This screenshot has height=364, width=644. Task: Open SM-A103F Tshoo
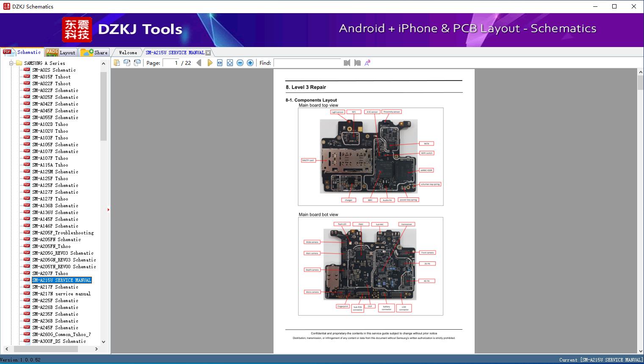(50, 138)
